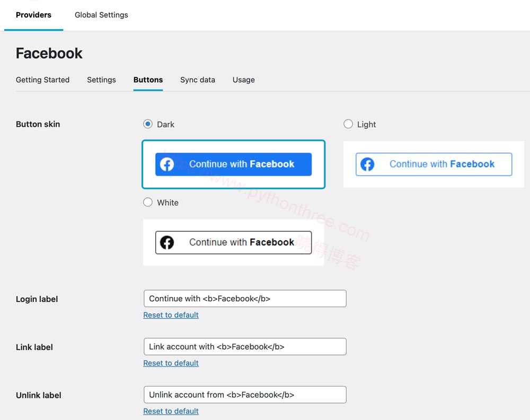
Task: Open the Getting Started tab
Action: [x=42, y=80]
